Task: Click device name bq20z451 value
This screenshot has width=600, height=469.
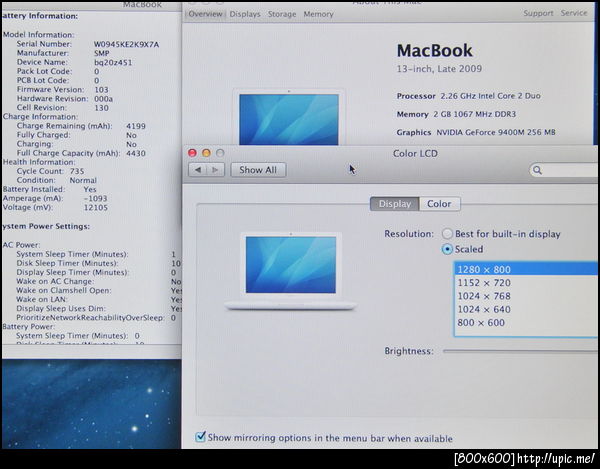Action: (113, 62)
